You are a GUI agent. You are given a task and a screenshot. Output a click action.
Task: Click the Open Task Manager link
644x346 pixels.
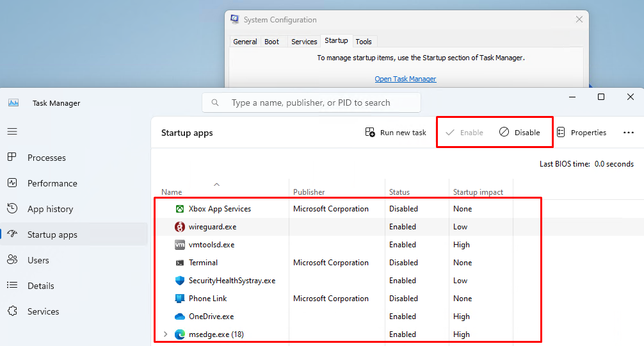(405, 79)
